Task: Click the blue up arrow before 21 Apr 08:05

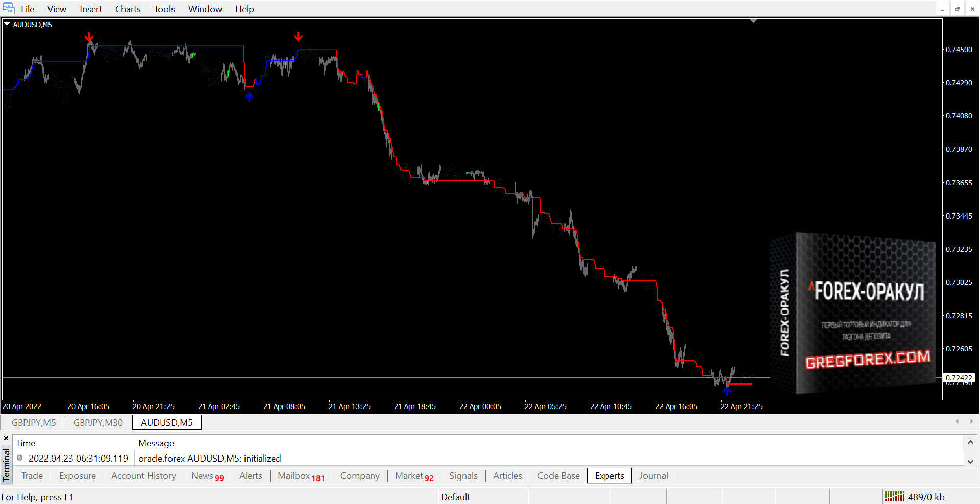Action: [x=249, y=97]
